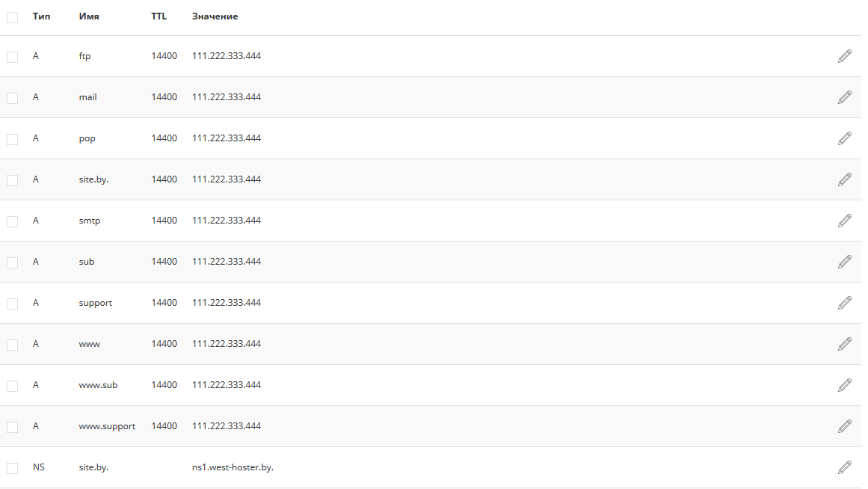
Task: Edit the sub A record
Action: tap(844, 262)
